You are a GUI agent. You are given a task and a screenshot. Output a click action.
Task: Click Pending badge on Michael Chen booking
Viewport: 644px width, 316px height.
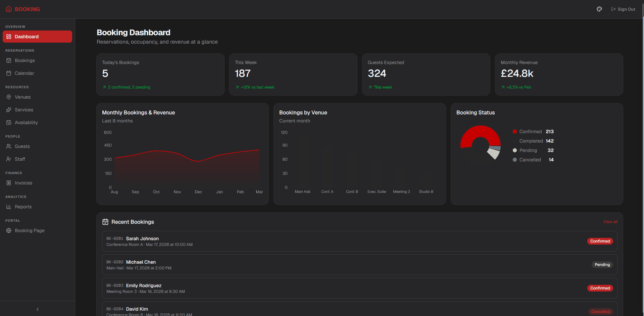[602, 265]
